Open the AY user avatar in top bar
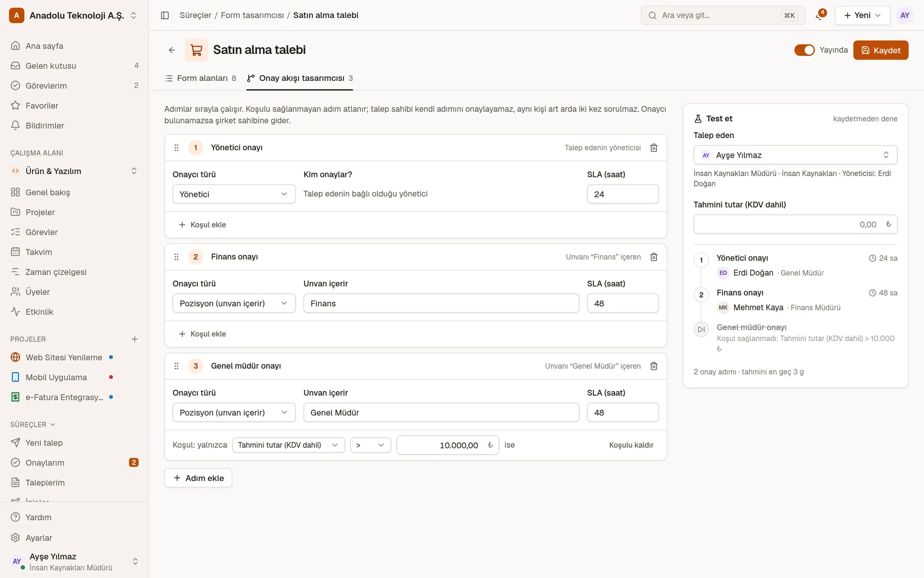Image resolution: width=924 pixels, height=578 pixels. 904,15
